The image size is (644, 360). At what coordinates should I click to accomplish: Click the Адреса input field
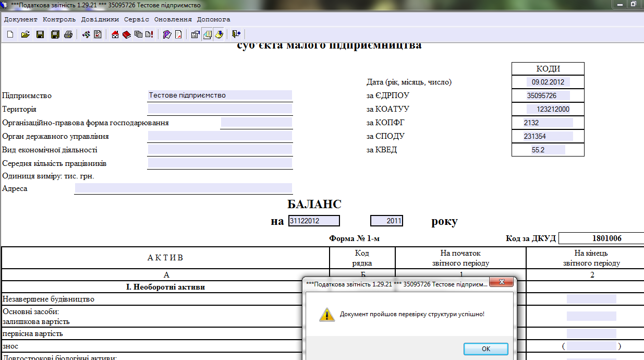[x=183, y=188]
